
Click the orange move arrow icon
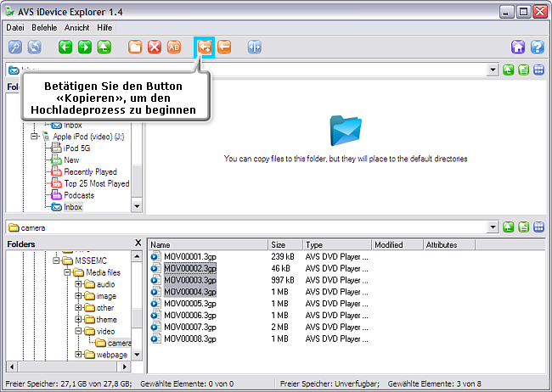(224, 47)
